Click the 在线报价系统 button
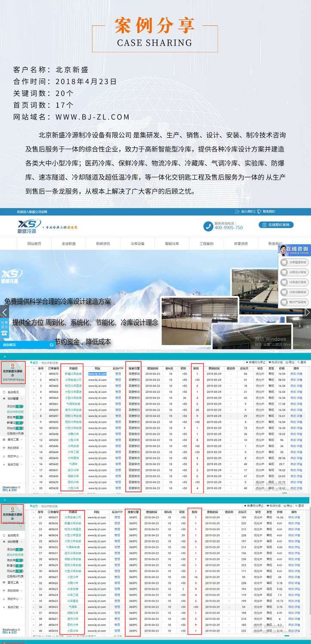This screenshot has height=644, width=311. click(276, 225)
